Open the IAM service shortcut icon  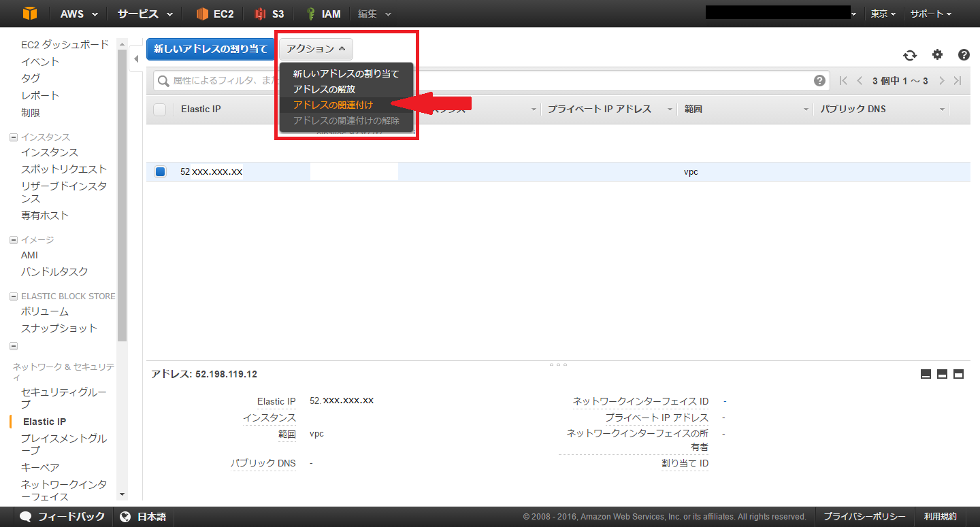point(311,14)
